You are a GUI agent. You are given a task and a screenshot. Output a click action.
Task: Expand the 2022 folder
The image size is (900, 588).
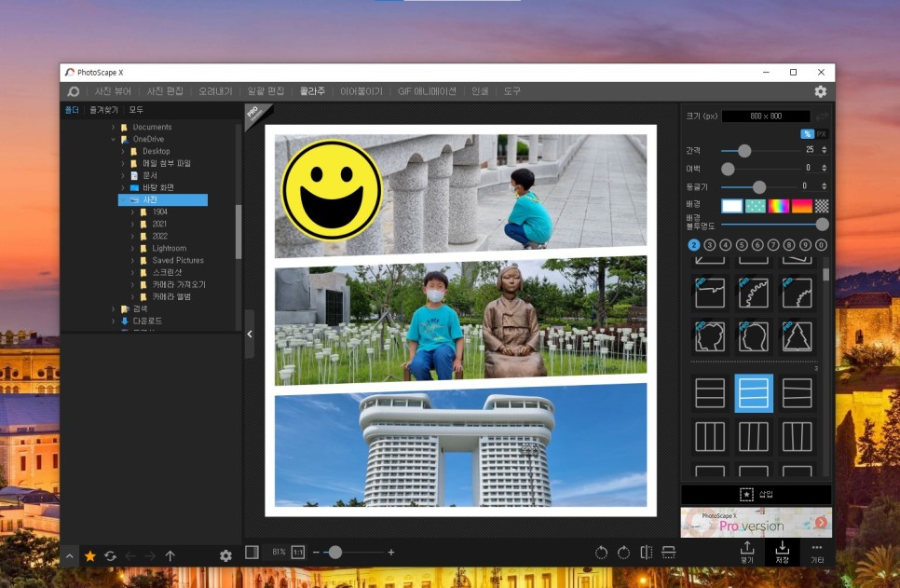coord(132,236)
